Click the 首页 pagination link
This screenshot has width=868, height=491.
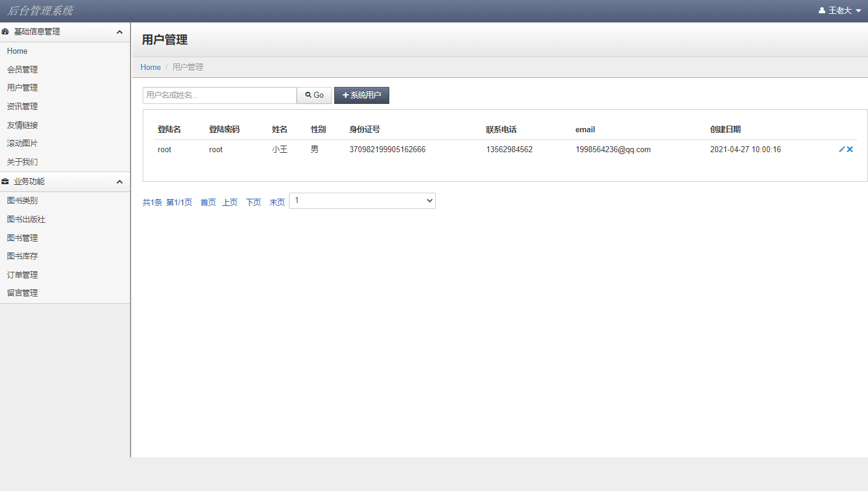coord(207,202)
